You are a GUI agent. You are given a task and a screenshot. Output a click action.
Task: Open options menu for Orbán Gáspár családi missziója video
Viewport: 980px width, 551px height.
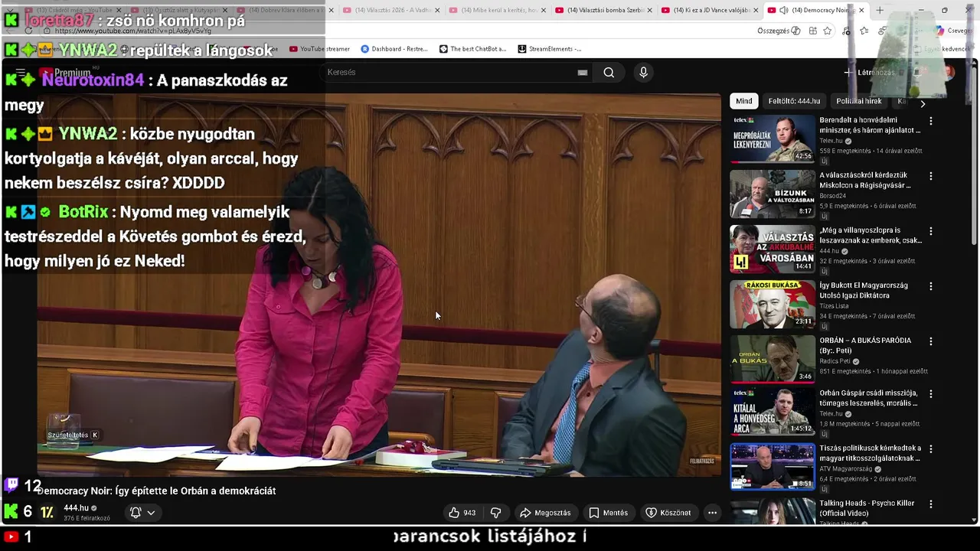pyautogui.click(x=931, y=394)
